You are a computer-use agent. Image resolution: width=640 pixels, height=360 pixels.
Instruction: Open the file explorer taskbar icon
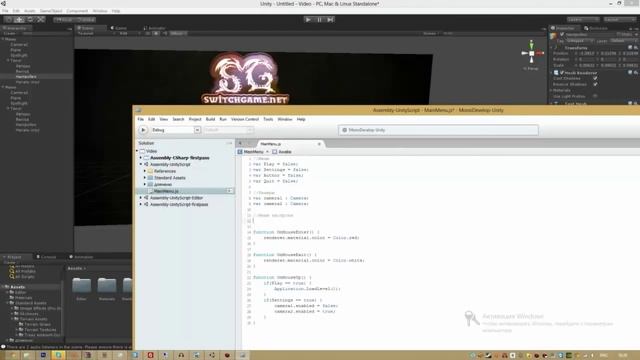(x=27, y=355)
